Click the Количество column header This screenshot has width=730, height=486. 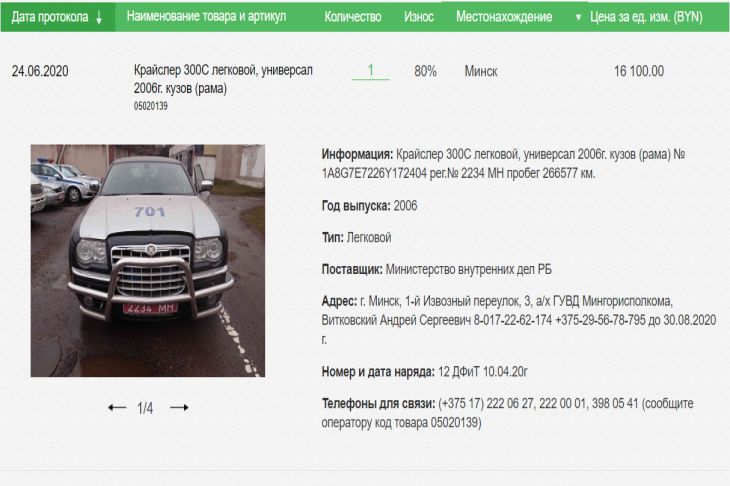coord(353,17)
